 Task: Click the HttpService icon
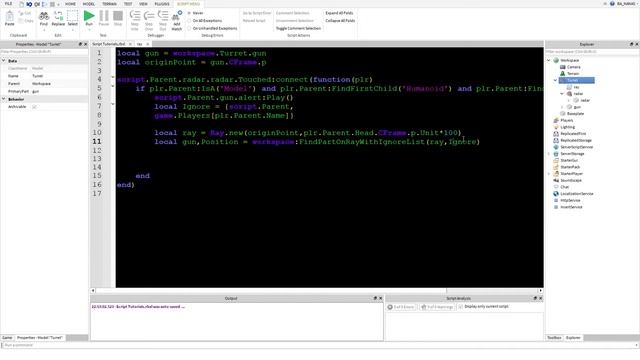pos(556,200)
